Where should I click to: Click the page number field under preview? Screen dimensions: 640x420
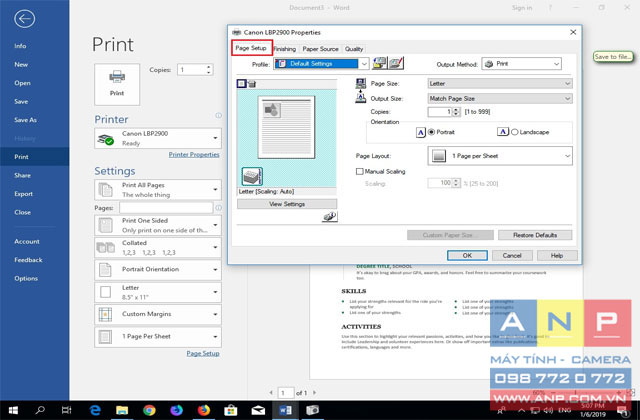coord(286,393)
